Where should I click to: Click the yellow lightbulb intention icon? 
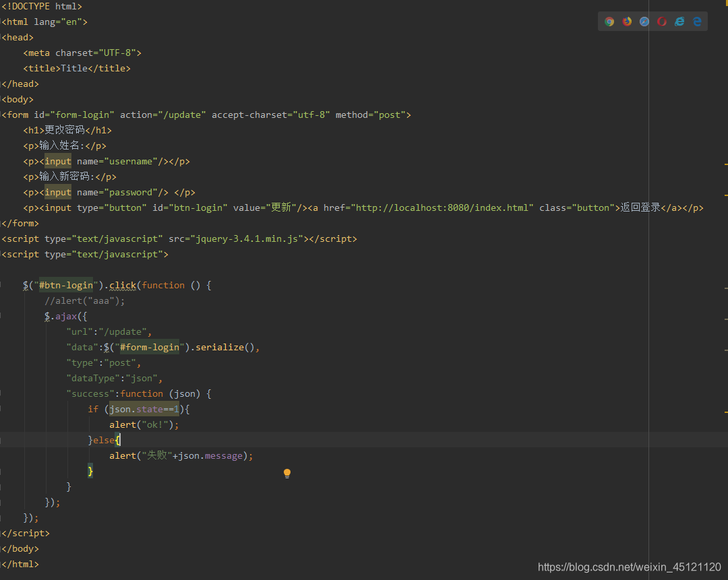(287, 474)
